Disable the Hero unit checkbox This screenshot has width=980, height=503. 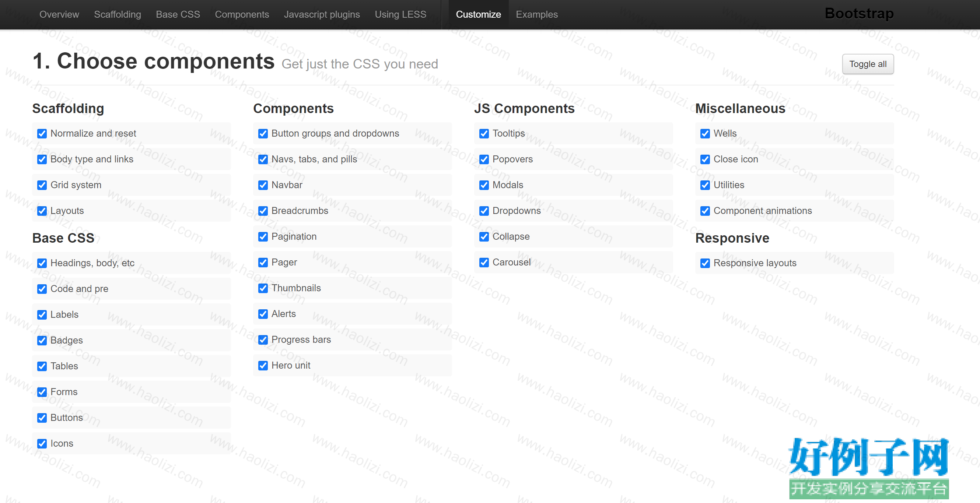[x=263, y=366]
